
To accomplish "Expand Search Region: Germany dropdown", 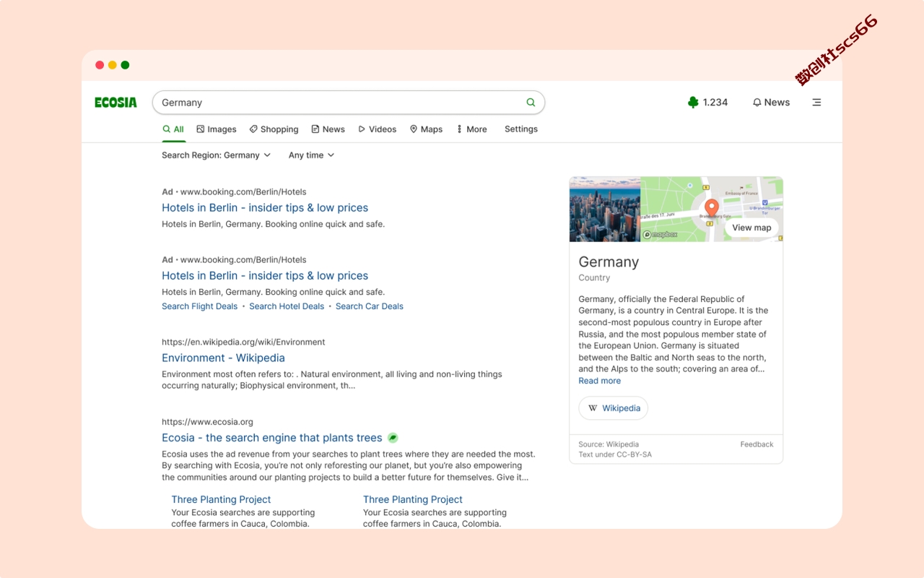I will click(216, 155).
